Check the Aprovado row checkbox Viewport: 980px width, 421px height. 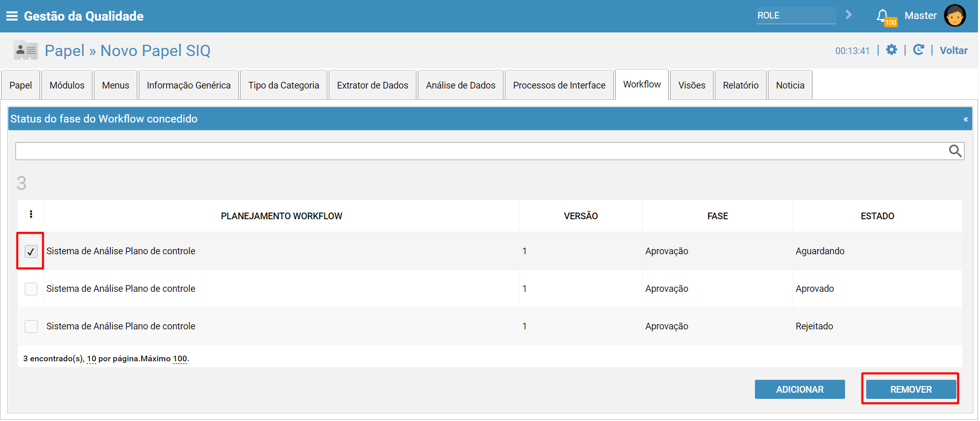pos(31,289)
